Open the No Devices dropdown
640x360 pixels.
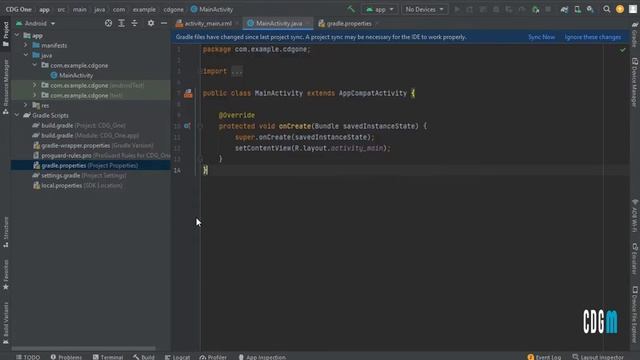click(424, 9)
